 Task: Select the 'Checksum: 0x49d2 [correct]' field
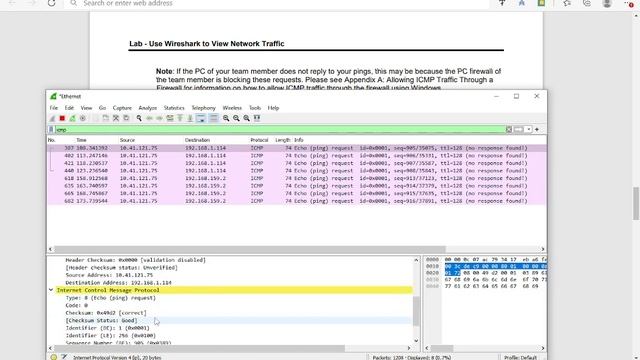click(x=106, y=313)
